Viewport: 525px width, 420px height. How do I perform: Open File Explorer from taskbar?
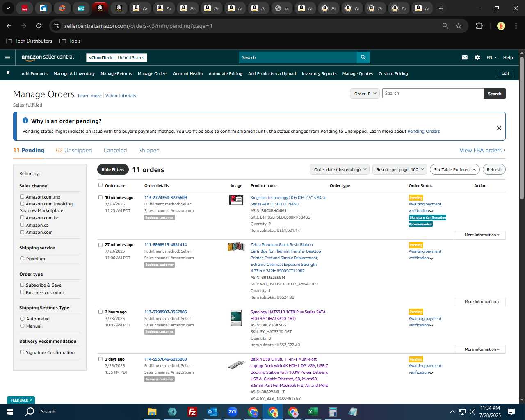click(152, 412)
